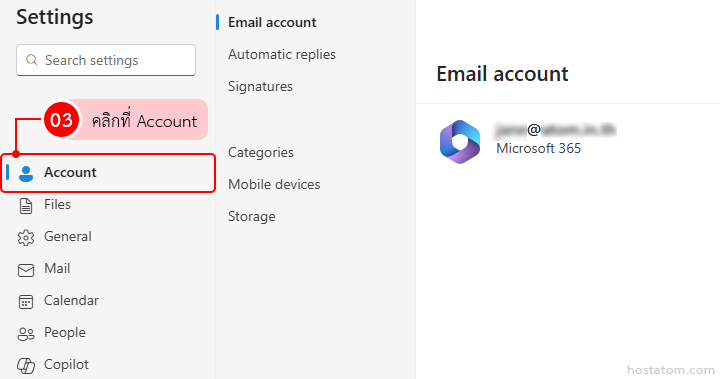Click the Email account page heading
720x379 pixels.
click(x=502, y=74)
